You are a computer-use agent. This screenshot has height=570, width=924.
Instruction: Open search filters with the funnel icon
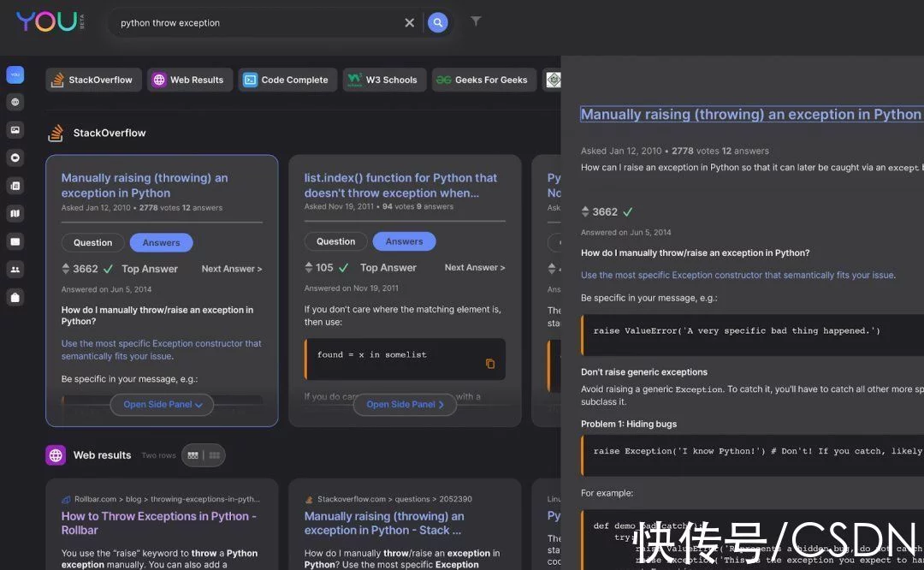point(476,21)
